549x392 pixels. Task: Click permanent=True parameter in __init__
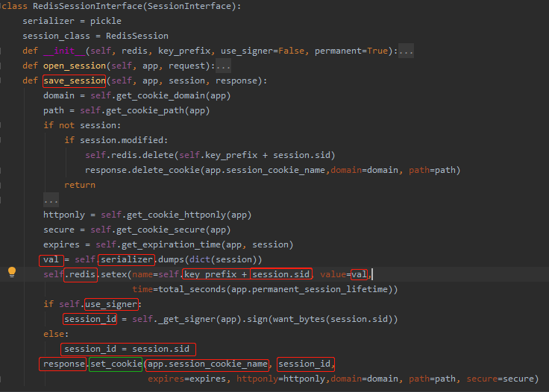351,51
